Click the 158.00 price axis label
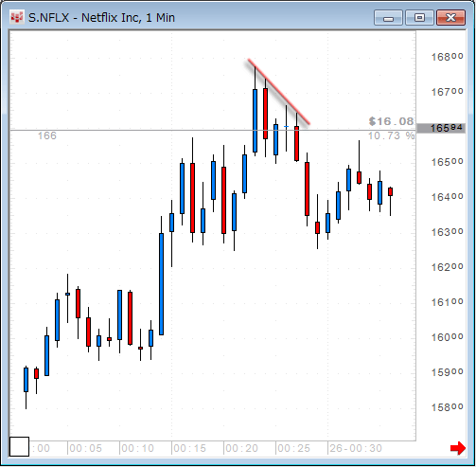Image resolution: width=476 pixels, height=467 pixels. click(x=447, y=407)
